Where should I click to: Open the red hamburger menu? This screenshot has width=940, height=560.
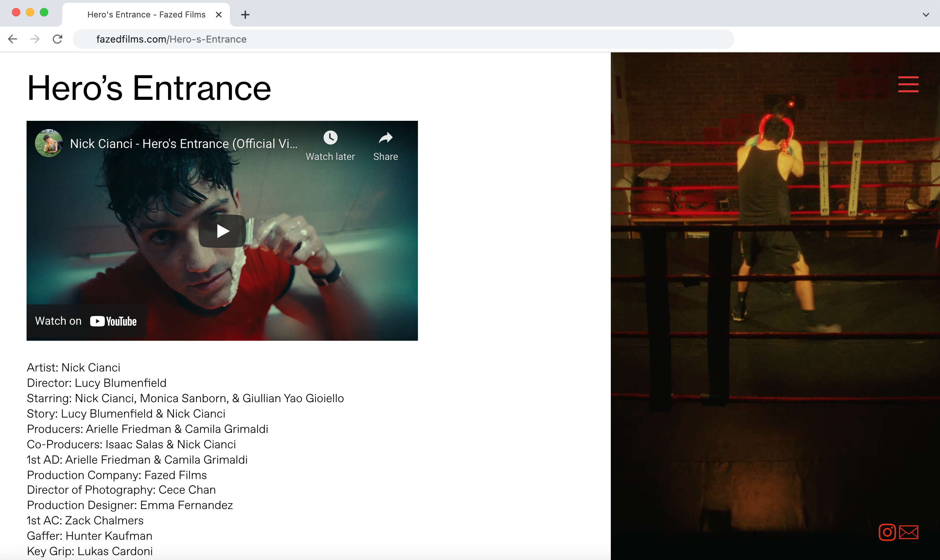pyautogui.click(x=908, y=84)
